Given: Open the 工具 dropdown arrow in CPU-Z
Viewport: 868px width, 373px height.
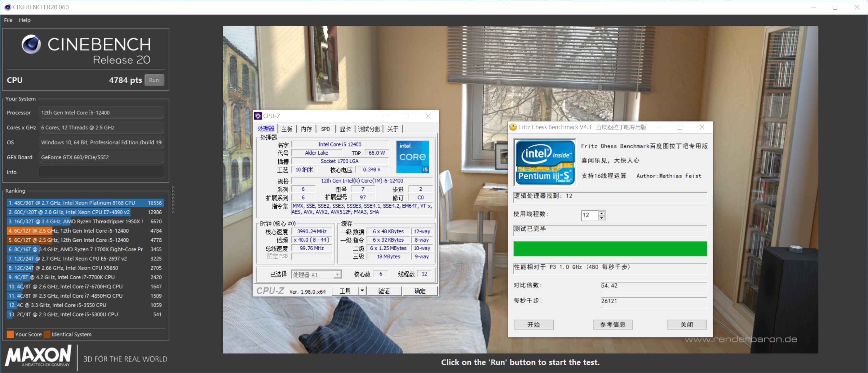Looking at the screenshot, I should click(362, 291).
